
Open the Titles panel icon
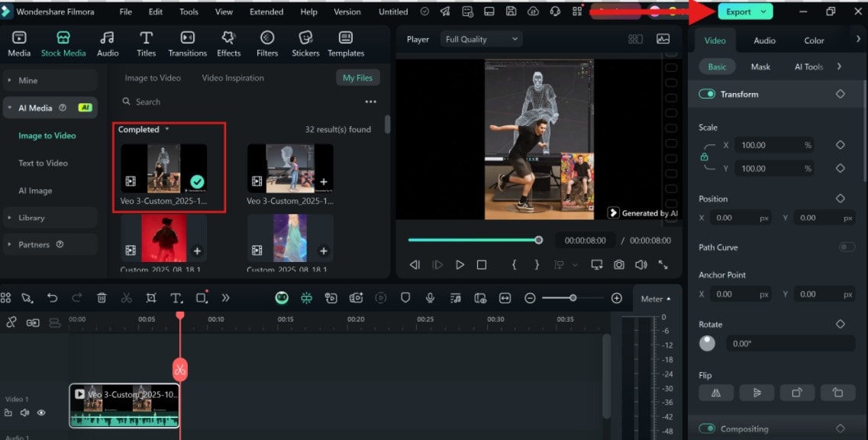pos(146,44)
